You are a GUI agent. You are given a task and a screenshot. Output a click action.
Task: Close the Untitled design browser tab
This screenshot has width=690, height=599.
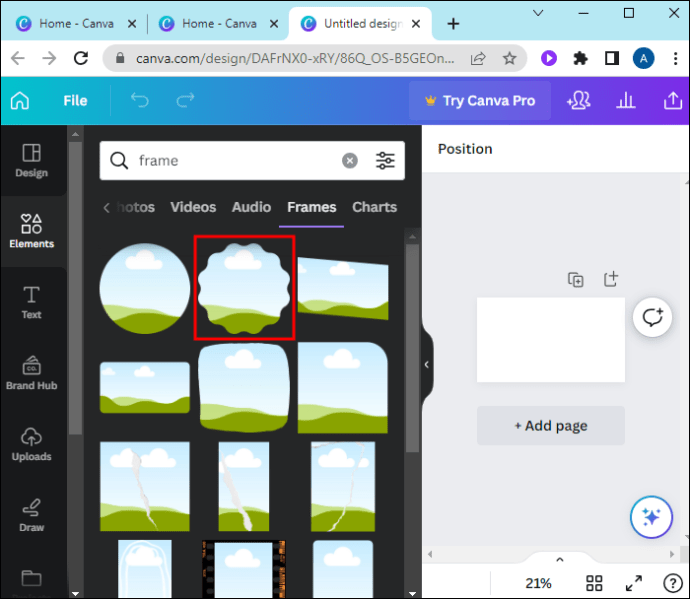click(x=416, y=23)
